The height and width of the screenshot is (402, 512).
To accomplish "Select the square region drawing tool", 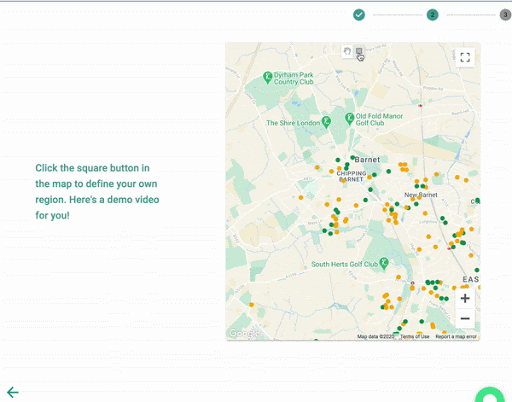I will pyautogui.click(x=359, y=51).
